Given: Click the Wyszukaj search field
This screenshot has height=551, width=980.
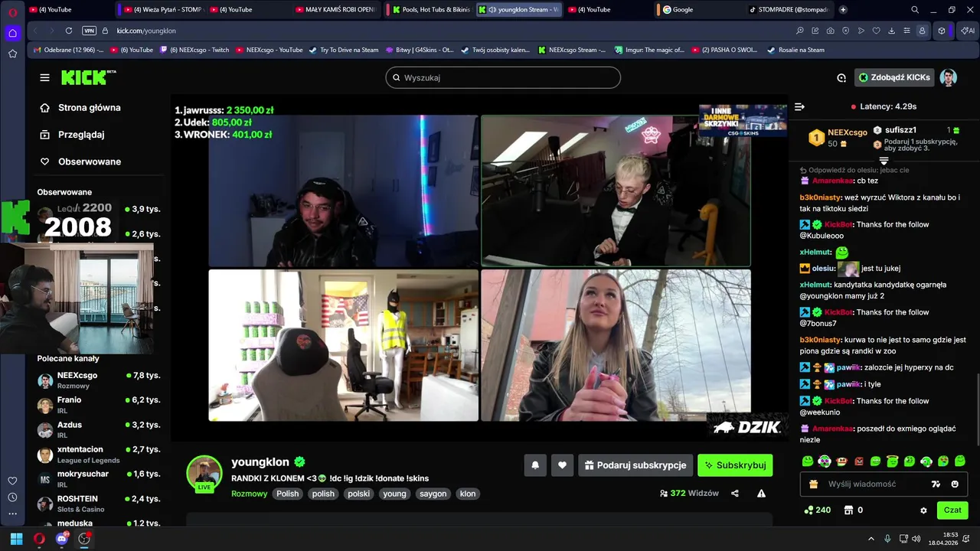Looking at the screenshot, I should click(x=503, y=77).
